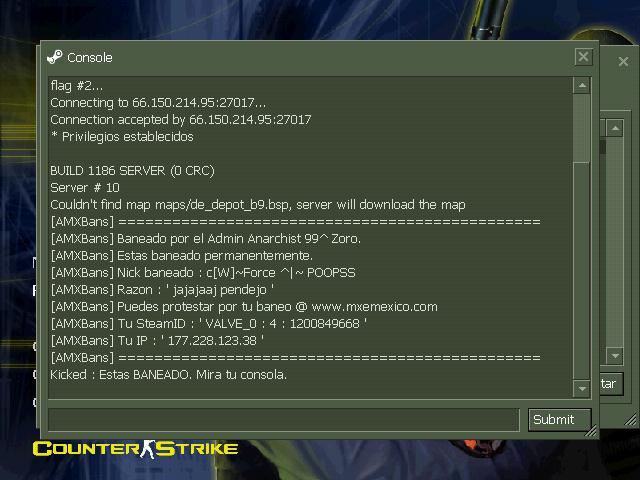Focus the console command input field
640x480 pixels.
point(284,420)
